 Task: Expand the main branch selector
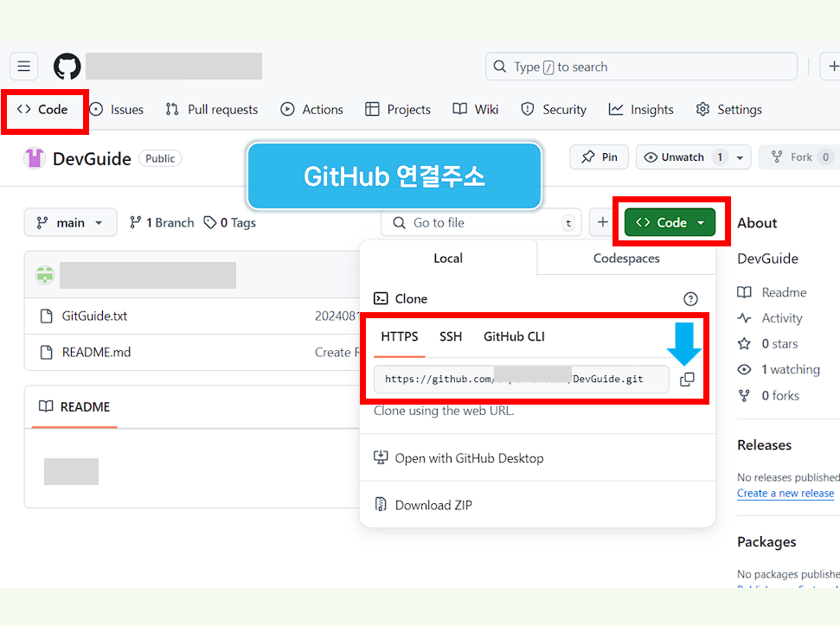point(70,222)
